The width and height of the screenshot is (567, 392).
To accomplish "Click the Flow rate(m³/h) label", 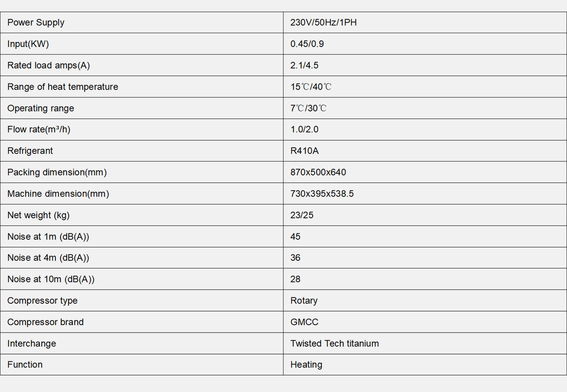I will (x=39, y=130).
